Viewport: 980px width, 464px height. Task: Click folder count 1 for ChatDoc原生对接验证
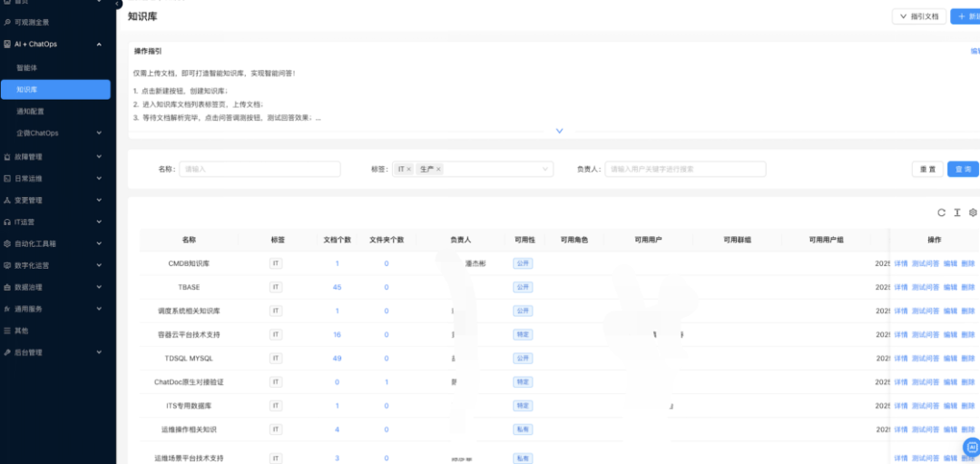pyautogui.click(x=387, y=382)
